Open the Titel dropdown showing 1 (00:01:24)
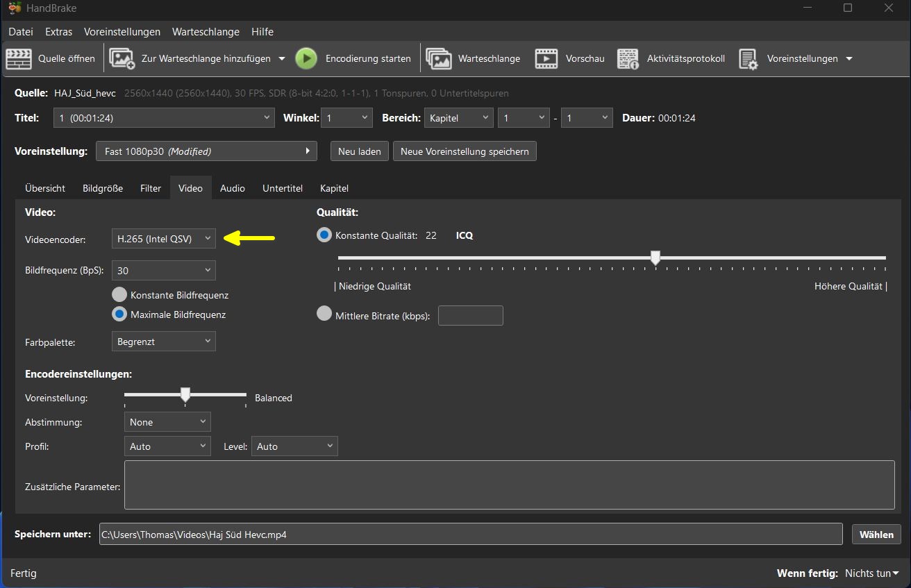This screenshot has height=588, width=911. (164, 118)
